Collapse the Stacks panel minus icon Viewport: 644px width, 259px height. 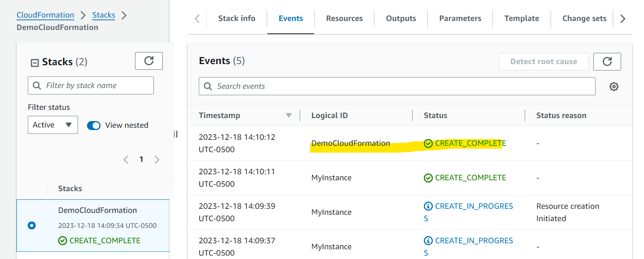[35, 63]
